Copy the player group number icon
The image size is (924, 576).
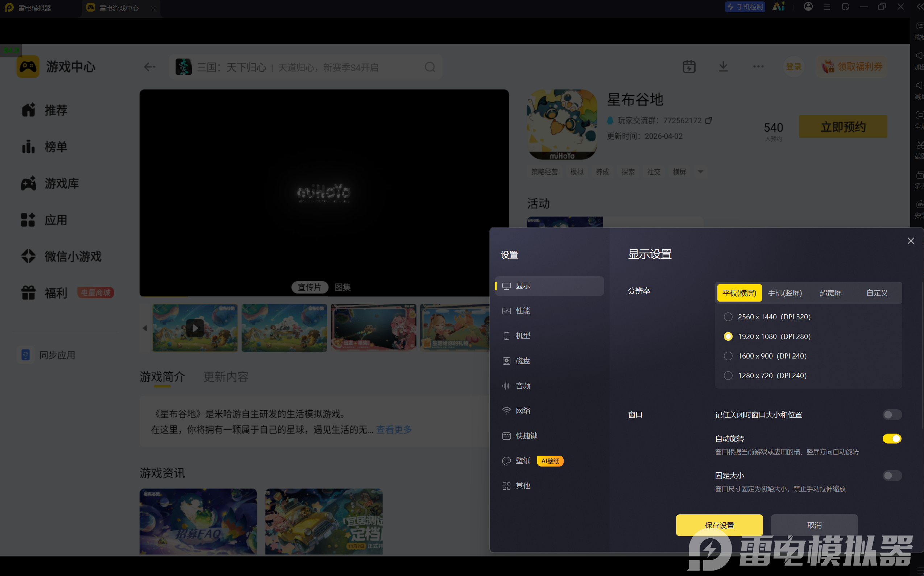click(708, 120)
